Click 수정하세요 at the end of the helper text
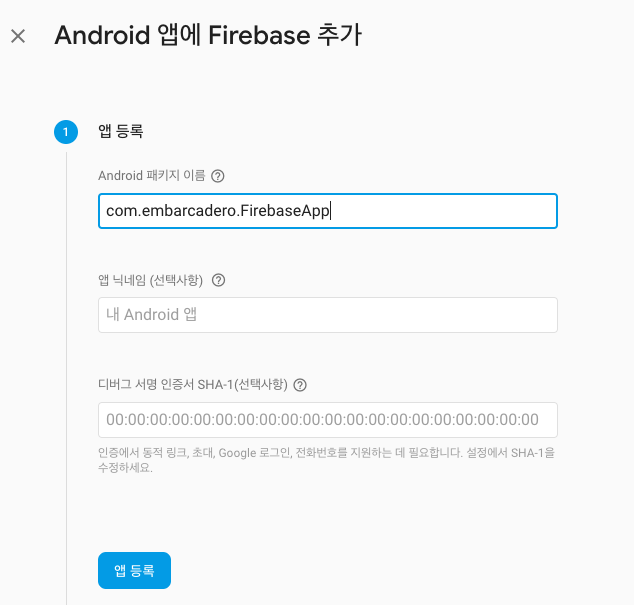This screenshot has height=605, width=634. 125,468
